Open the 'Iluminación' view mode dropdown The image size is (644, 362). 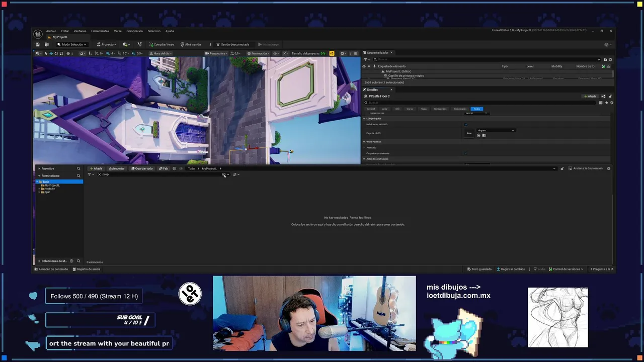coord(258,53)
